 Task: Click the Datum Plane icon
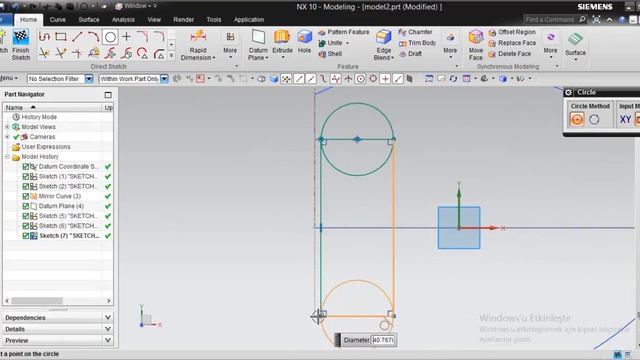(258, 37)
